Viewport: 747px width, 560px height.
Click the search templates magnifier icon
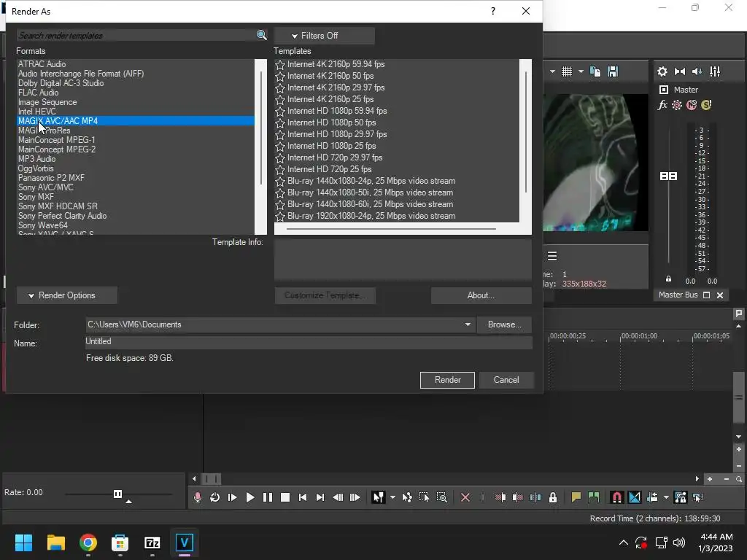(x=261, y=35)
